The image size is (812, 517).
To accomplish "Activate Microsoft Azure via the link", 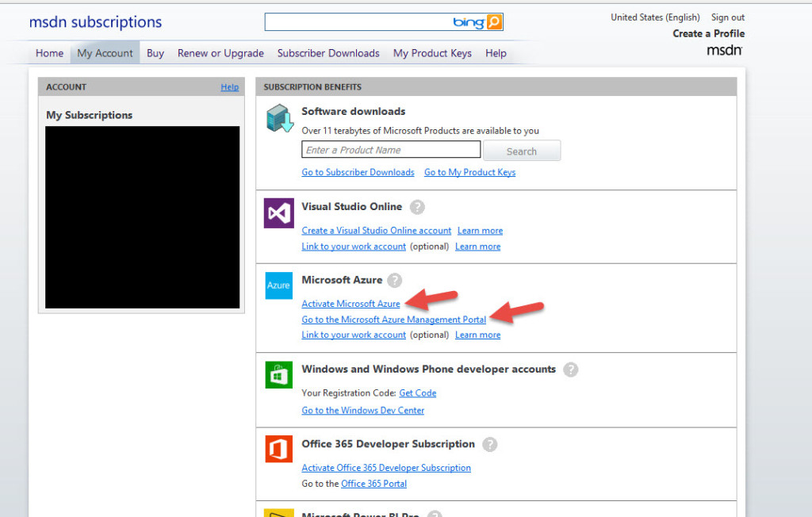I will 350,304.
